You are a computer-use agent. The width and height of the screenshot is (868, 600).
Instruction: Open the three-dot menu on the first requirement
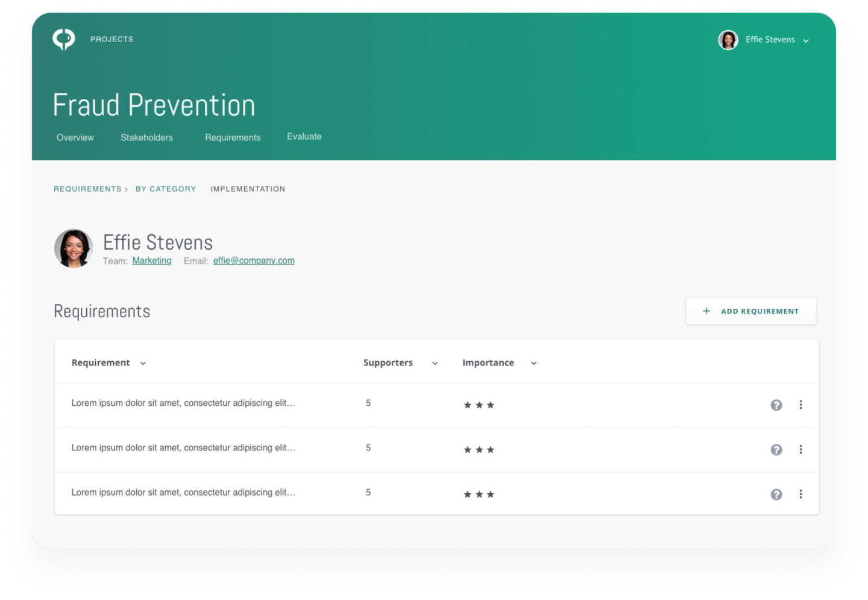pyautogui.click(x=801, y=405)
